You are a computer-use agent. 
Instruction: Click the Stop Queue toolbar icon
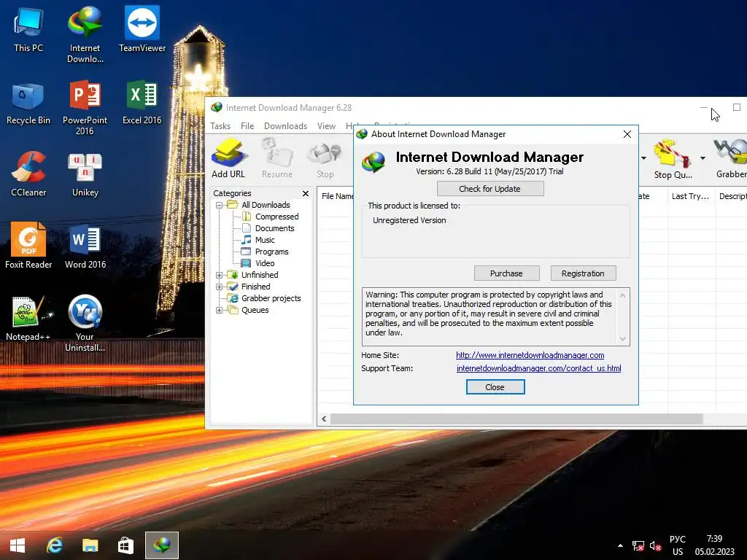(x=673, y=160)
